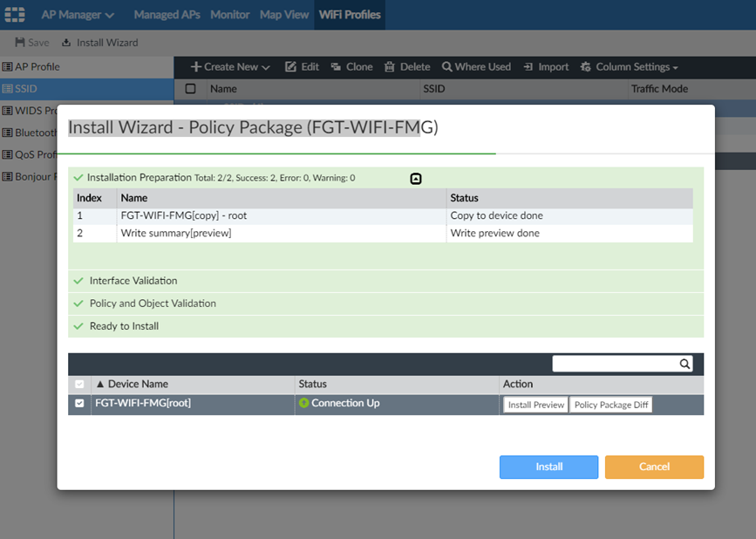Click the device search input field
This screenshot has width=756, height=539.
click(615, 365)
